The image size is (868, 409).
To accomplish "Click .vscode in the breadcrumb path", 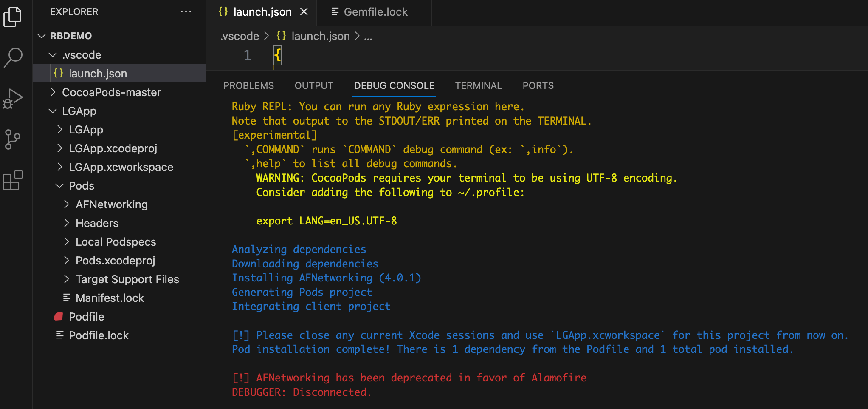I will (x=240, y=37).
